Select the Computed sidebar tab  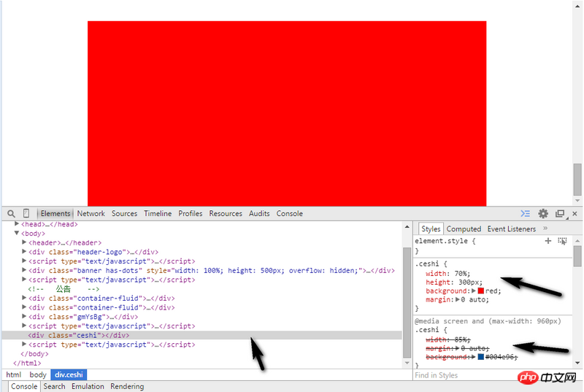pos(464,228)
